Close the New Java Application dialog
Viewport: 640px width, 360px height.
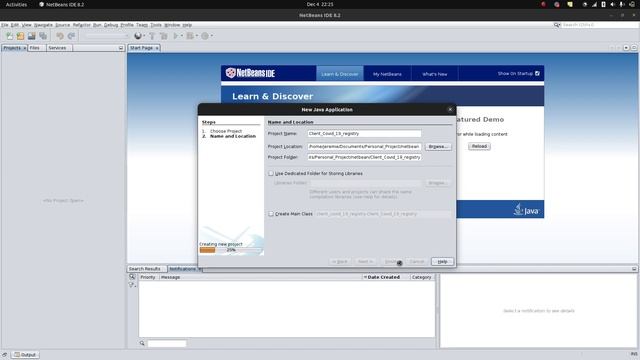click(450, 109)
